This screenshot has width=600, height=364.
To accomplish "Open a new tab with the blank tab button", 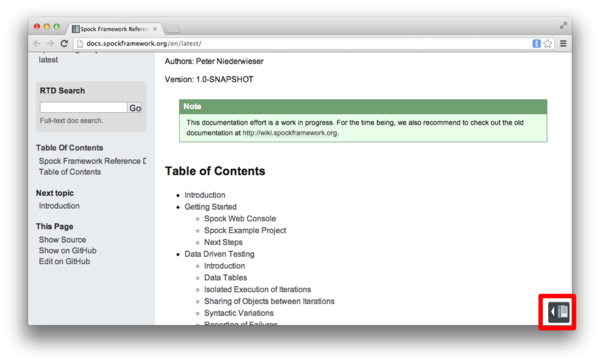I will tap(172, 29).
